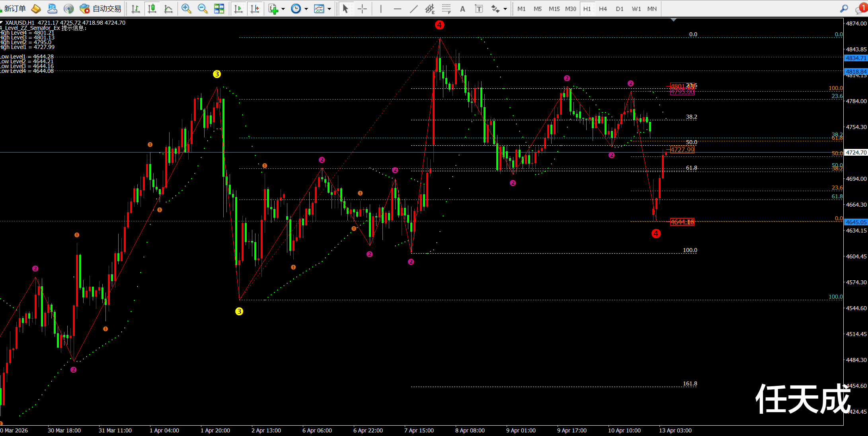This screenshot has height=436, width=868.
Task: Open the chat notification bubble with badge
Action: (x=860, y=9)
